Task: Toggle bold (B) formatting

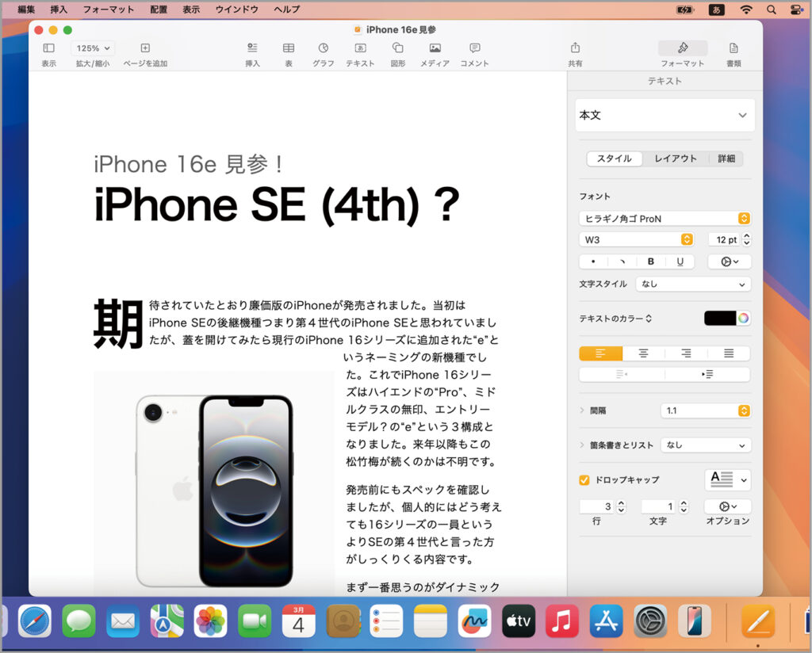Action: pos(651,262)
